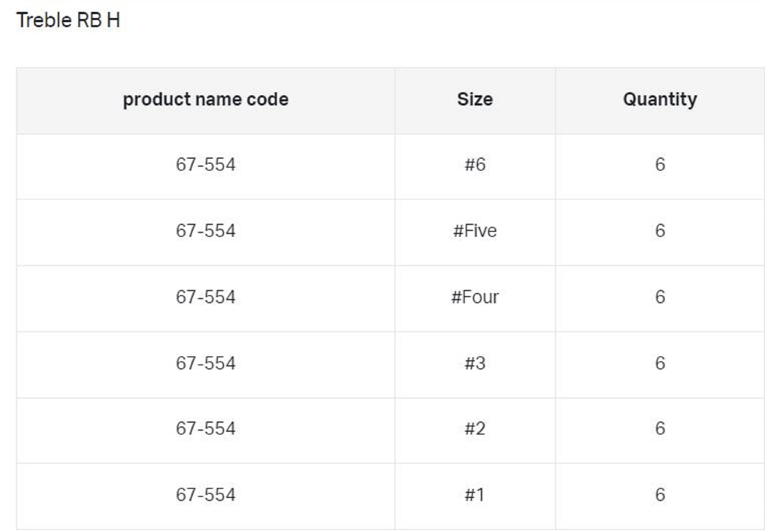Click the Treble RB H heading
The width and height of the screenshot is (765, 532).
pyautogui.click(x=68, y=20)
